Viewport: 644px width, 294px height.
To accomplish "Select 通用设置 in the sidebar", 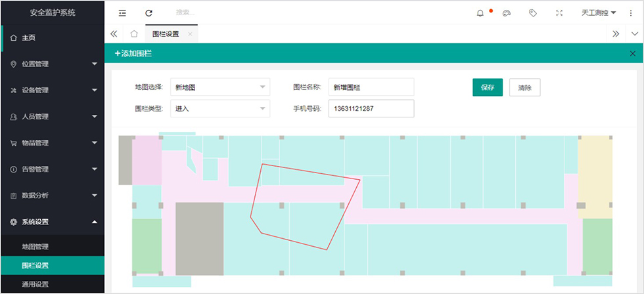I will [35, 284].
